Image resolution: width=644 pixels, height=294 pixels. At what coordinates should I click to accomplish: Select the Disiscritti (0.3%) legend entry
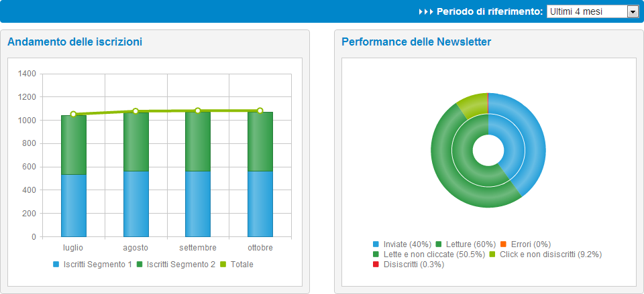(x=408, y=265)
